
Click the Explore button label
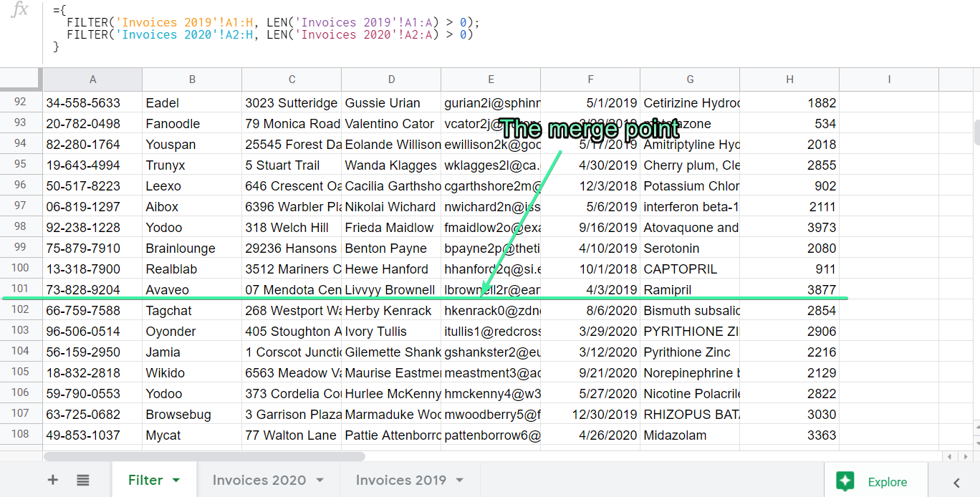[887, 482]
